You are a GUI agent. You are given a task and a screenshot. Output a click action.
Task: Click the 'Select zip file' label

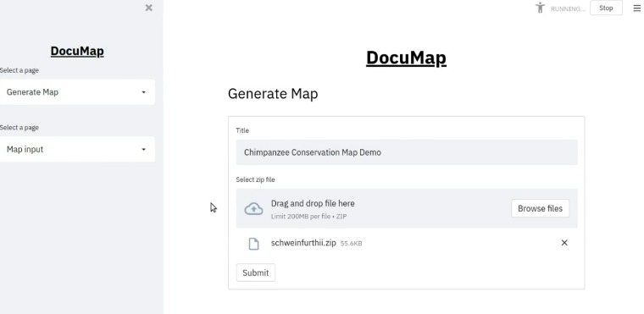pos(255,179)
